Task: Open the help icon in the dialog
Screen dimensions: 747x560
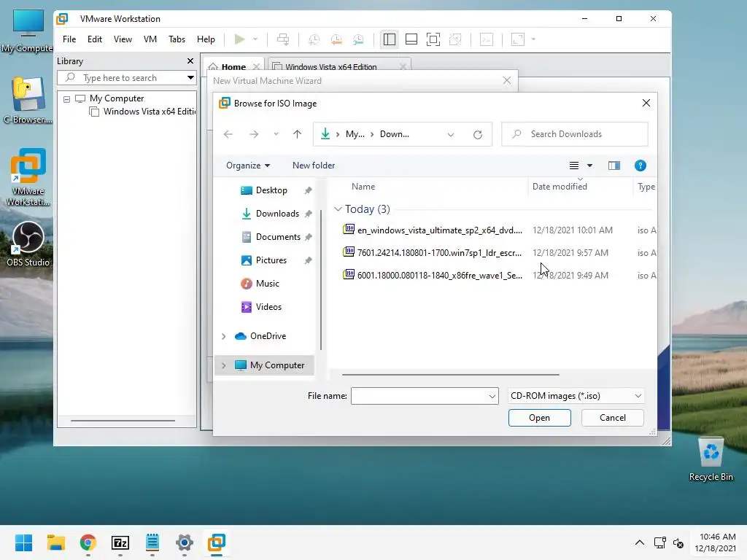Action: (640, 166)
